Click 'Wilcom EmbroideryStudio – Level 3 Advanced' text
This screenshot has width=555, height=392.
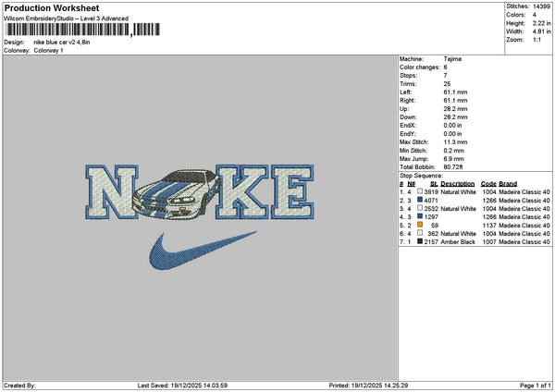pyautogui.click(x=67, y=18)
